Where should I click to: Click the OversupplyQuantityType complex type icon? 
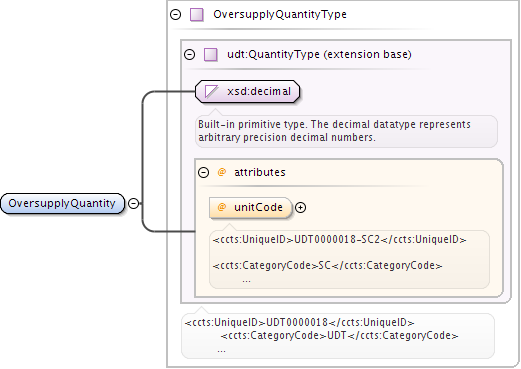tap(197, 15)
